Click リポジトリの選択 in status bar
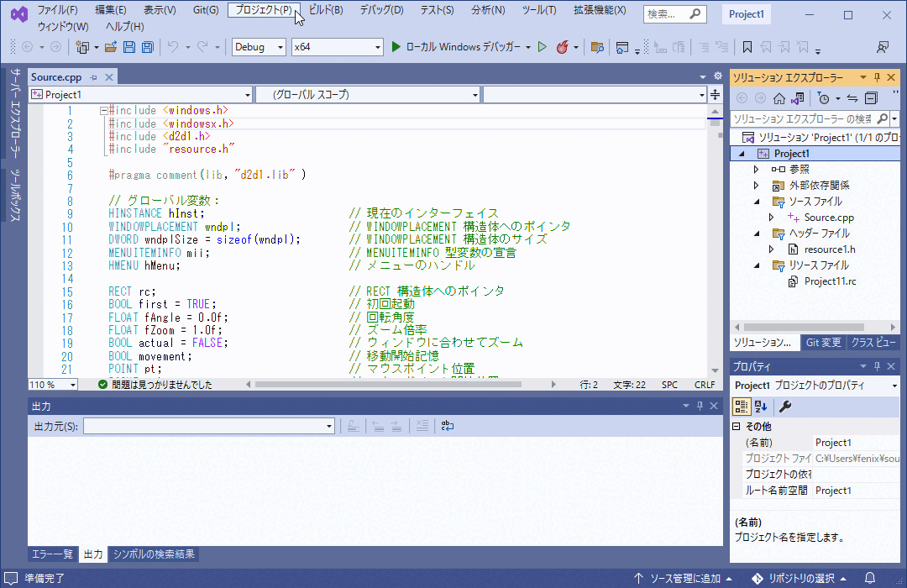The height and width of the screenshot is (588, 907). [800, 578]
